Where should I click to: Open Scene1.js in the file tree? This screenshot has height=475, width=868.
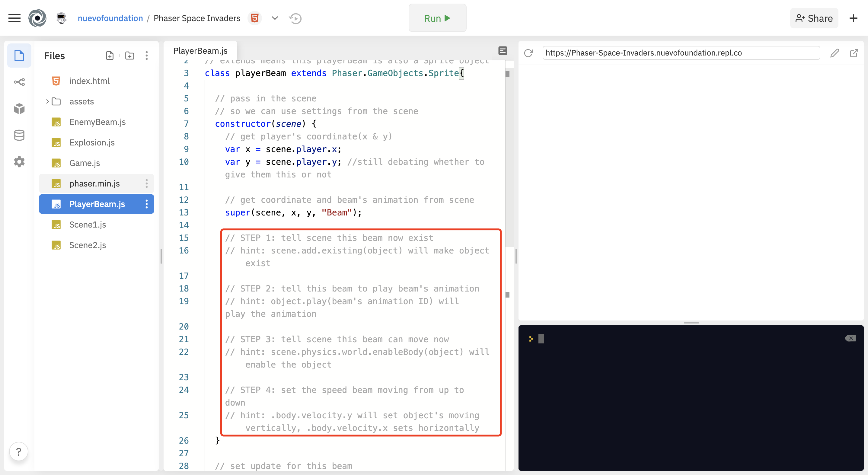pyautogui.click(x=88, y=225)
